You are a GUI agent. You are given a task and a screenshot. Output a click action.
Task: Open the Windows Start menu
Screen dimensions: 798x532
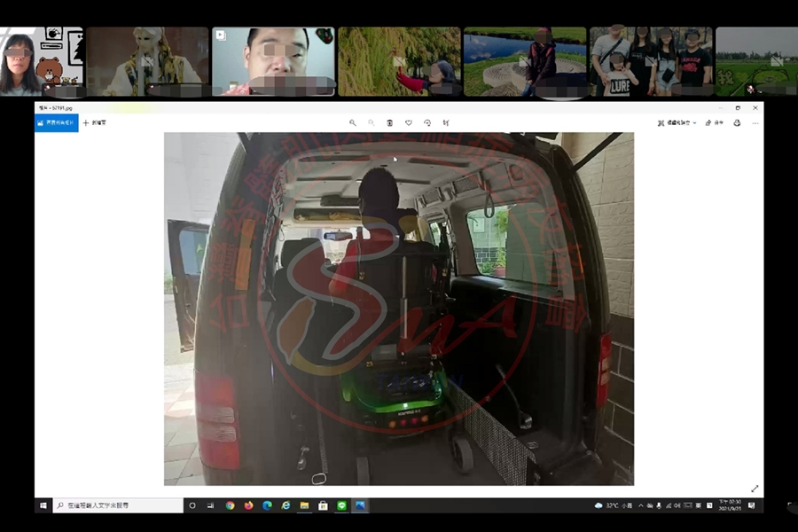click(43, 505)
